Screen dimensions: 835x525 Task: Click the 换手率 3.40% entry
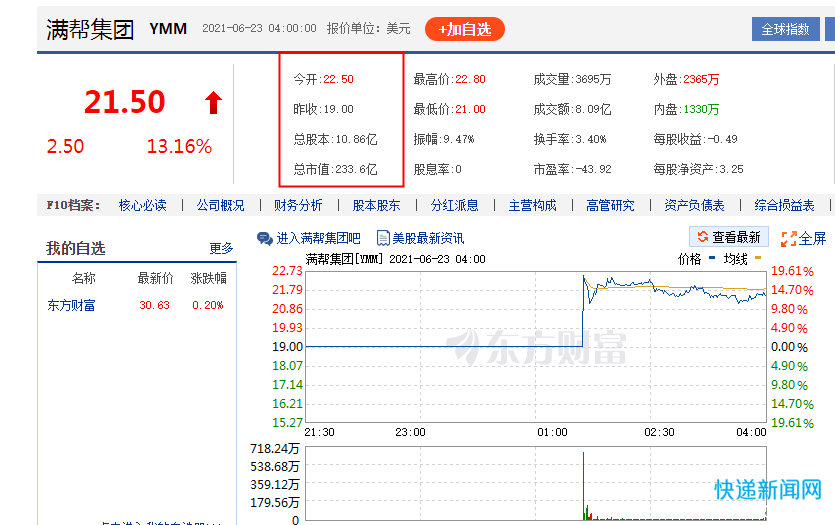(570, 140)
